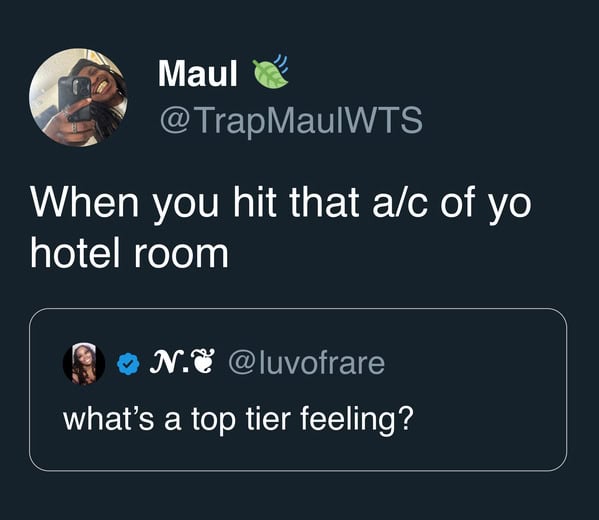The image size is (599, 520).
Task: Open the quoted tweet card
Action: click(x=298, y=390)
